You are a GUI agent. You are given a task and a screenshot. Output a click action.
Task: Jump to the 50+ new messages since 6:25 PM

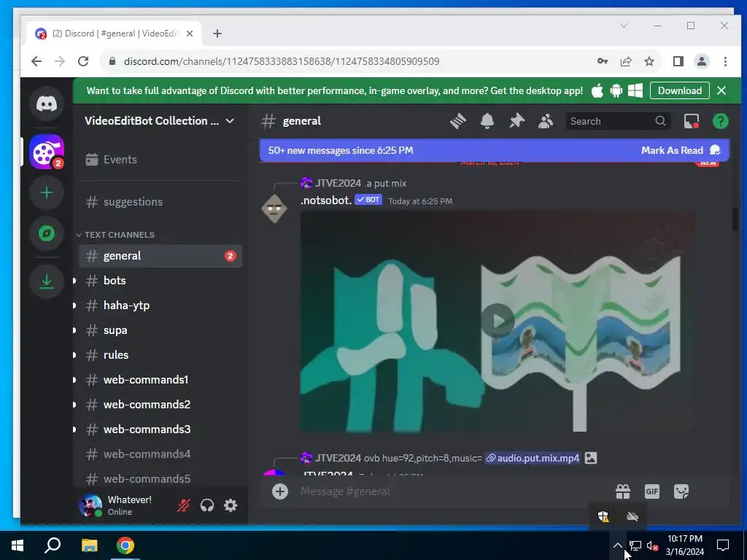tap(340, 150)
